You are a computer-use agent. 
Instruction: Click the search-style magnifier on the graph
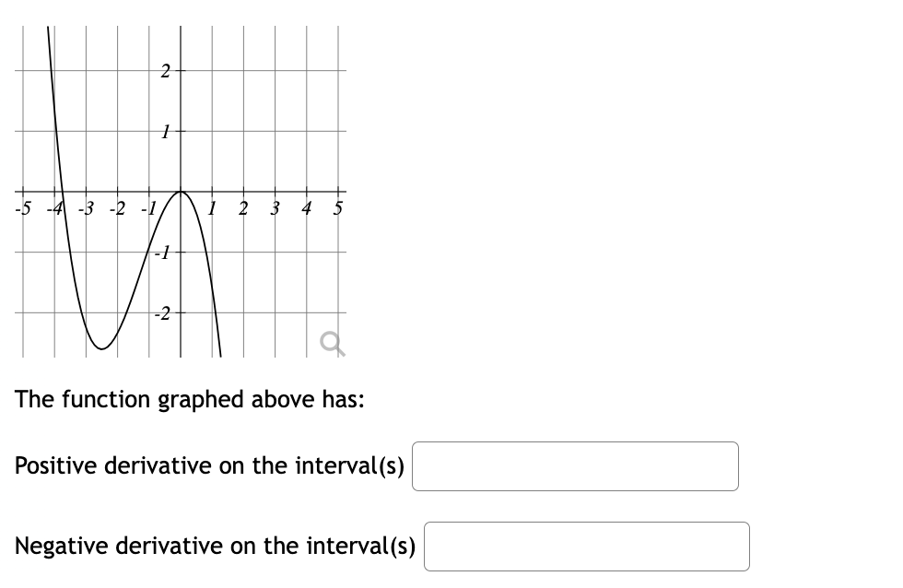pos(332,341)
